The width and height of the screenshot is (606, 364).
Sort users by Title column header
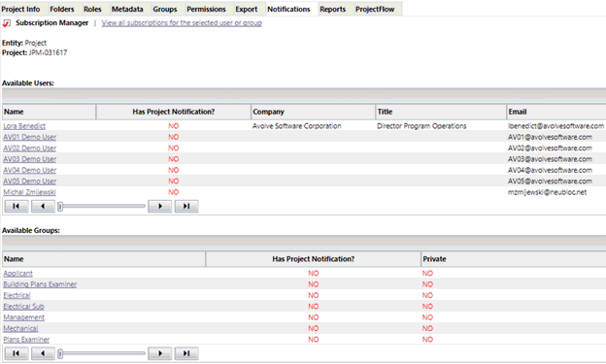441,112
